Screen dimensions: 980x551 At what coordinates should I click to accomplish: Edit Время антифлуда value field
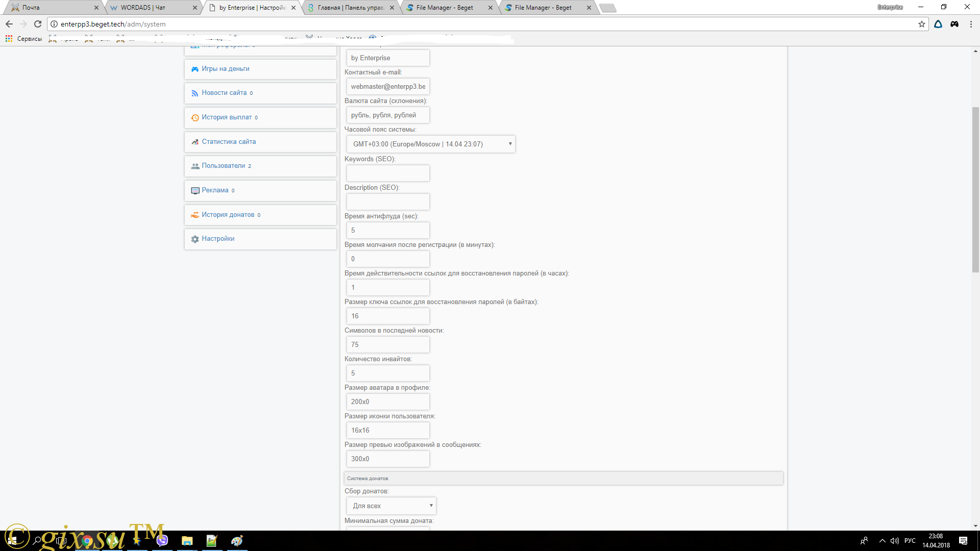(x=387, y=230)
